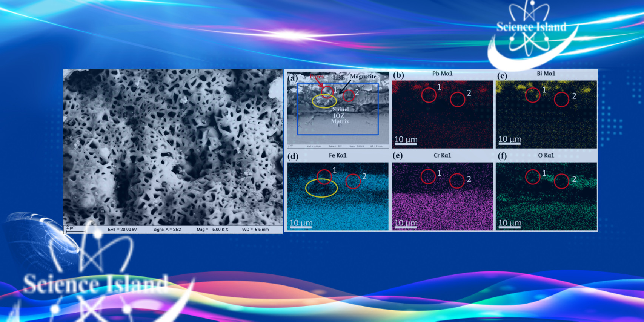The width and height of the screenshot is (644, 322).
Task: Click the yellow ellipse in Fe Kα1 map
Action: point(321,188)
